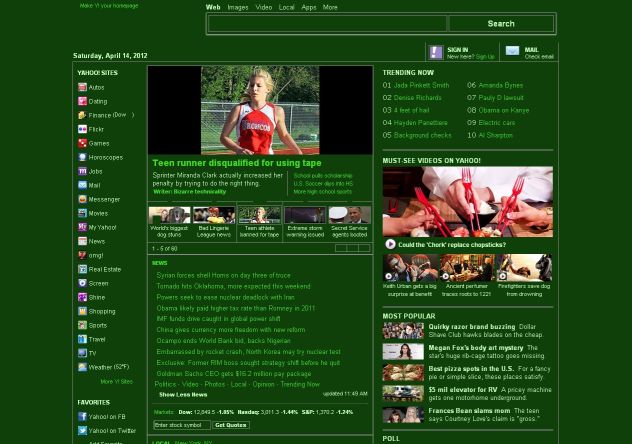632x444 pixels.
Task: Click the Get Quotes button
Action: point(231,425)
